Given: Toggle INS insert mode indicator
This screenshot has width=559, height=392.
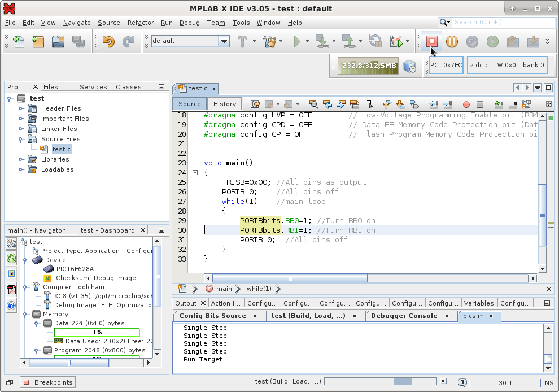Looking at the screenshot, I should coord(548,383).
